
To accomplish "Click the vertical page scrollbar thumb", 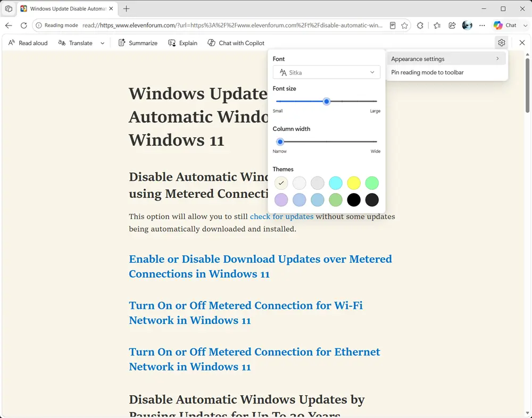I will 527,86.
